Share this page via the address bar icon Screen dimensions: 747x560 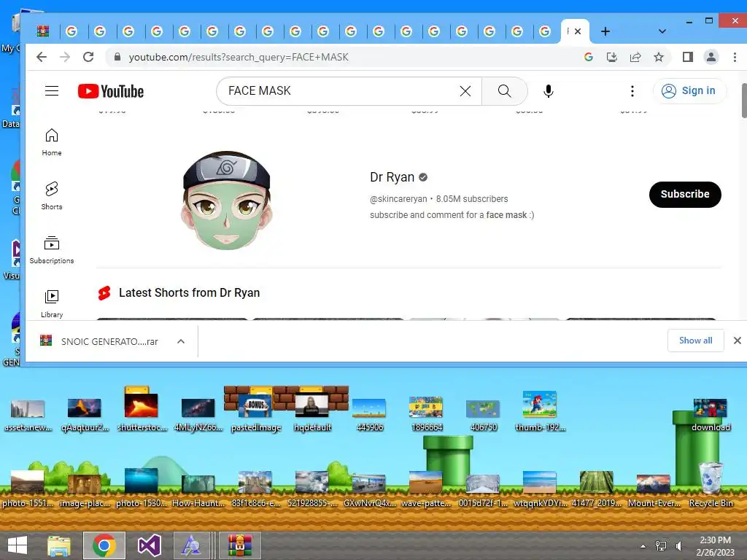[635, 57]
